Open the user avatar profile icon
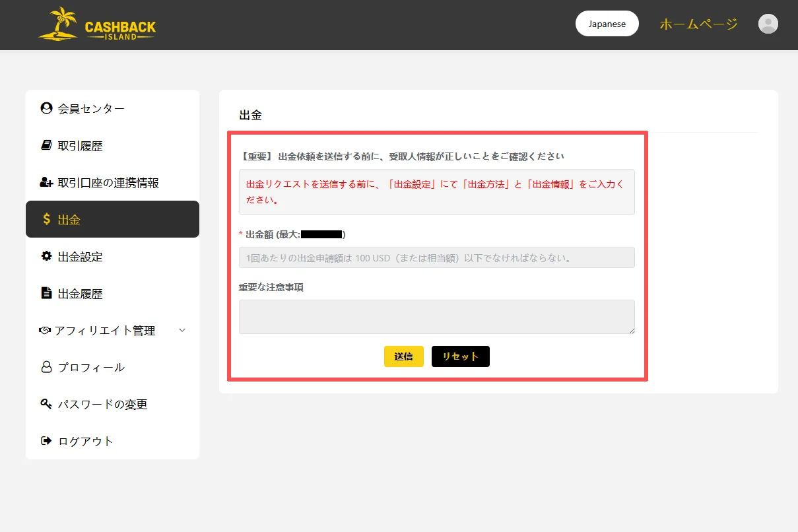This screenshot has height=532, width=798. 768,24
